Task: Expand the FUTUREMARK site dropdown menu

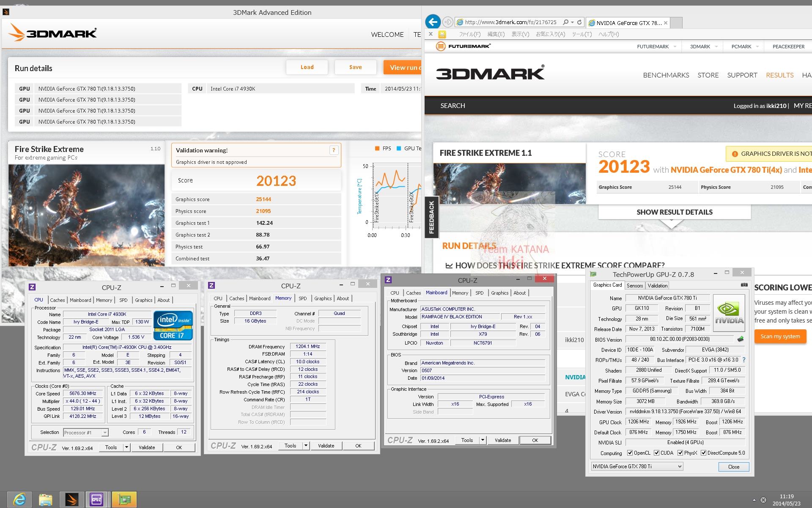Action: (675, 47)
